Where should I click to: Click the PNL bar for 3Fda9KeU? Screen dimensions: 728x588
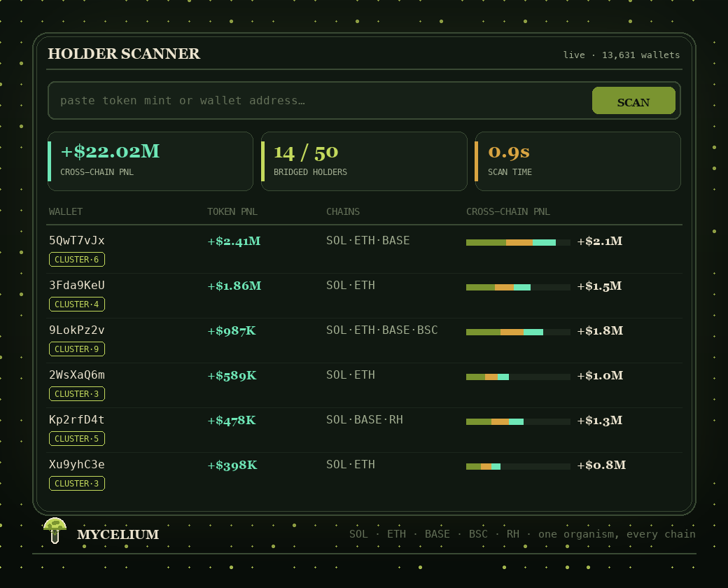(x=518, y=287)
